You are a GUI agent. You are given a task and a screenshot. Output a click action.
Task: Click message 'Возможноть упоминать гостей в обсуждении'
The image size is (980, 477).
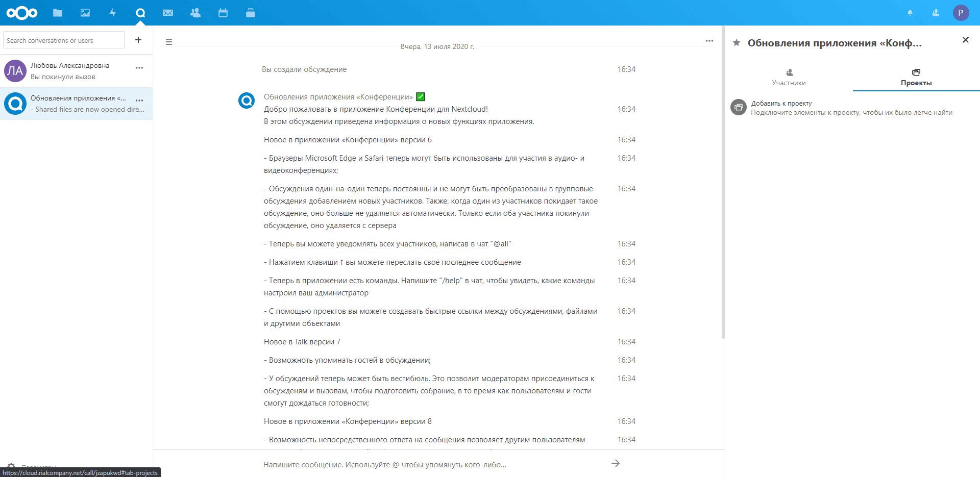347,360
